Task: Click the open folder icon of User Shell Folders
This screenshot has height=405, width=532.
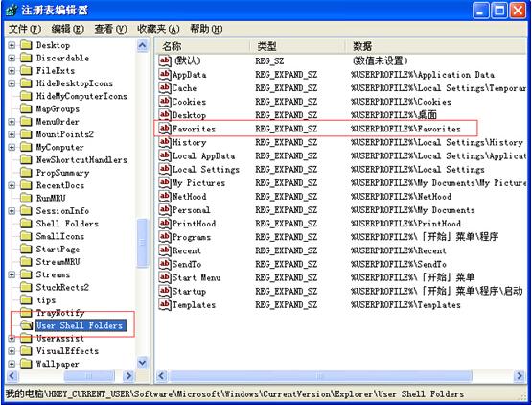Action: click(x=26, y=325)
